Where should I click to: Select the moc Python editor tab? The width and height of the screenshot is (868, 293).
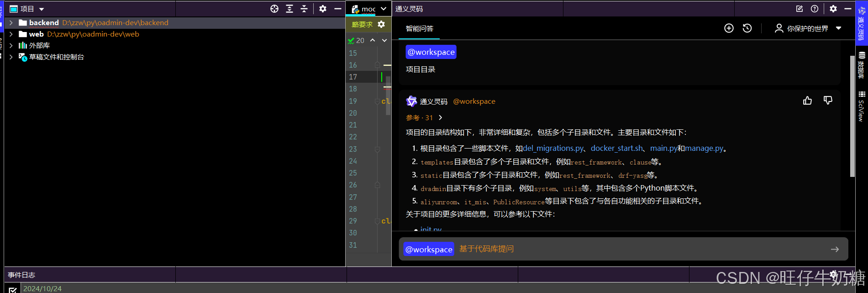point(364,9)
